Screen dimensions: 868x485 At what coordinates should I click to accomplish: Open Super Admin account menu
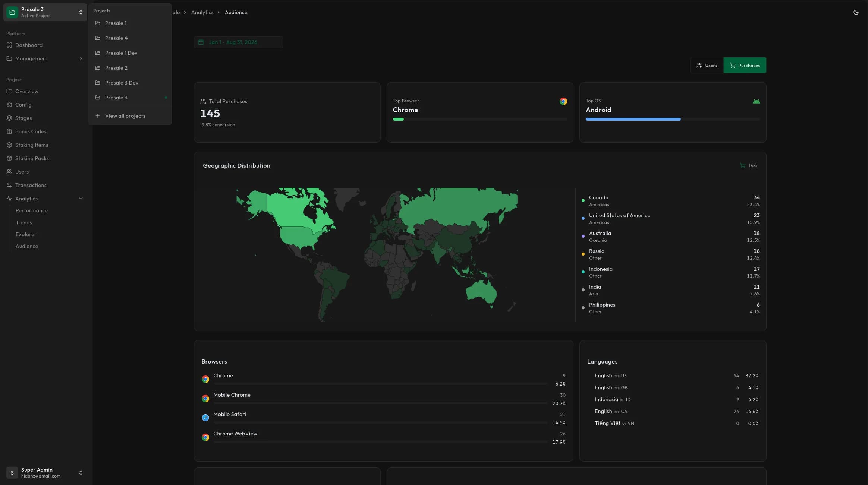click(x=45, y=473)
